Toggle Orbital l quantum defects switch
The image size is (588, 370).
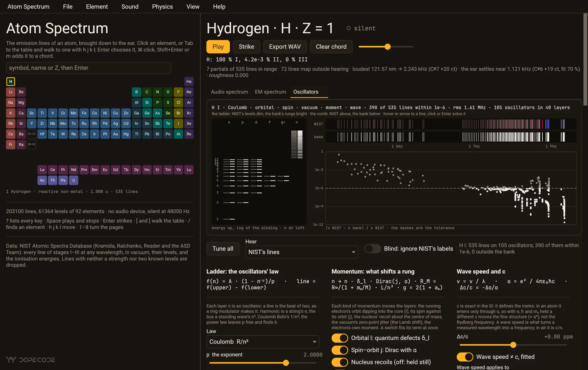pyautogui.click(x=340, y=338)
